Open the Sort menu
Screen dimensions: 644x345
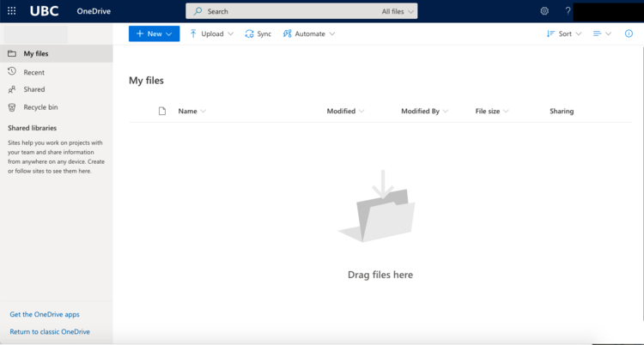[564, 33]
